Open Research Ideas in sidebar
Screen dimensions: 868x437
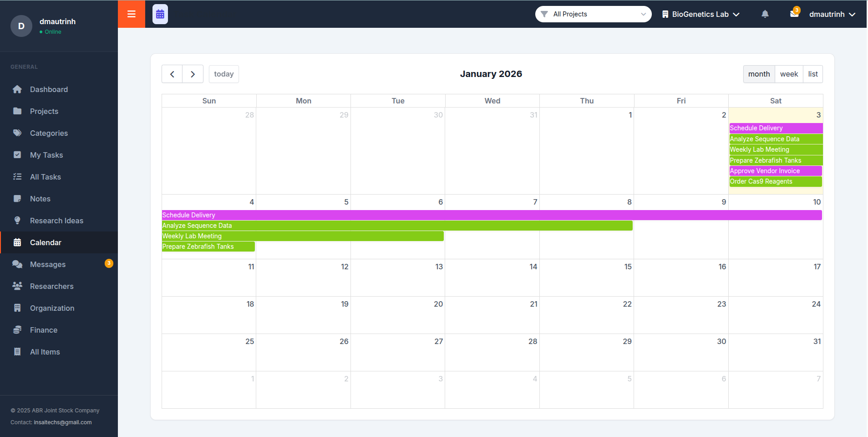pos(56,221)
